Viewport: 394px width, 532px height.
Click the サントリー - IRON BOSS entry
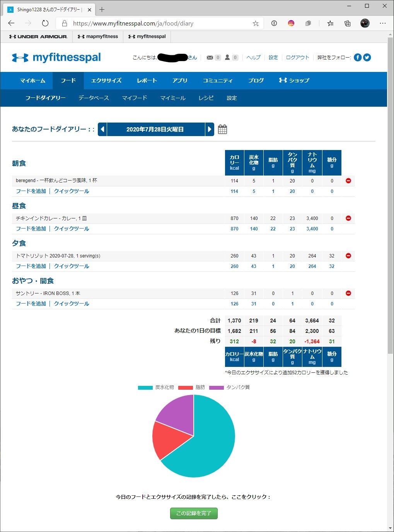point(48,293)
